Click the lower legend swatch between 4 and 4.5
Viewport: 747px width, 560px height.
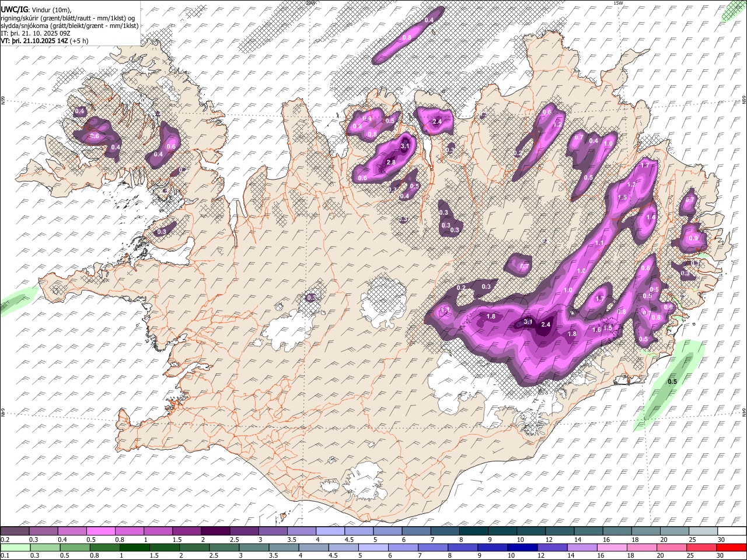[313, 547]
